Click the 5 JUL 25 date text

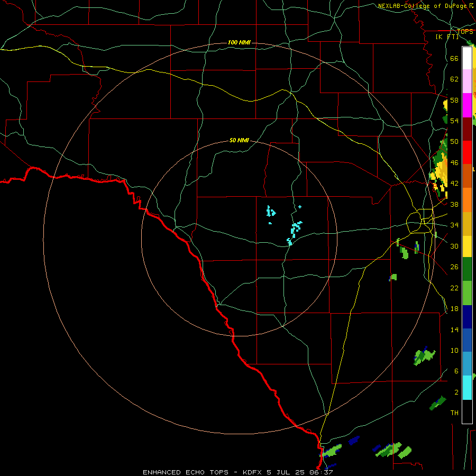(x=287, y=472)
